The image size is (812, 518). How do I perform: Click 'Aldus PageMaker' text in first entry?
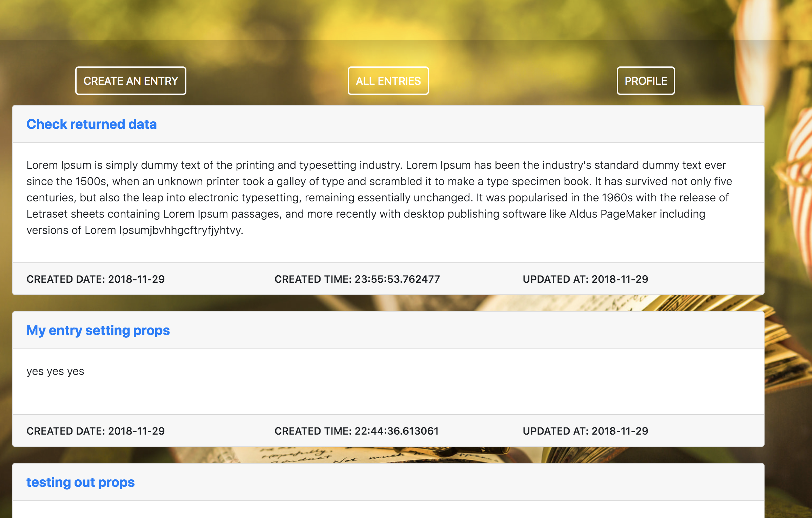613,214
